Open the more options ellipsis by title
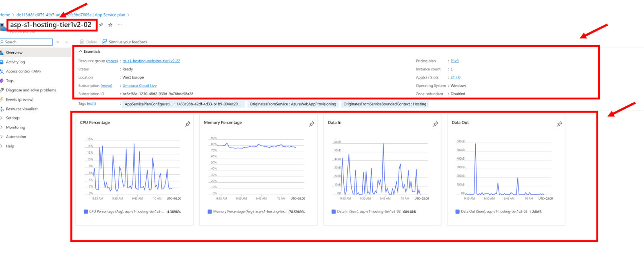 (120, 25)
